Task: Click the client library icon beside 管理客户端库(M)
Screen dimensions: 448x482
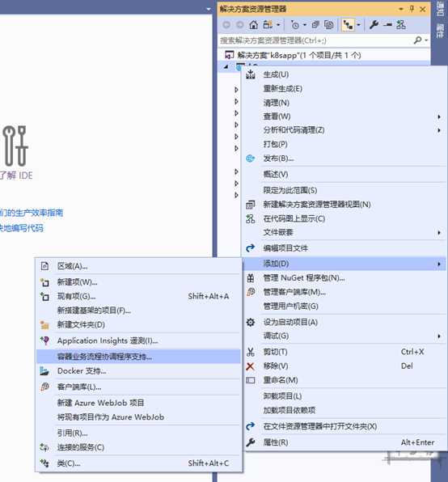Action: [x=251, y=292]
